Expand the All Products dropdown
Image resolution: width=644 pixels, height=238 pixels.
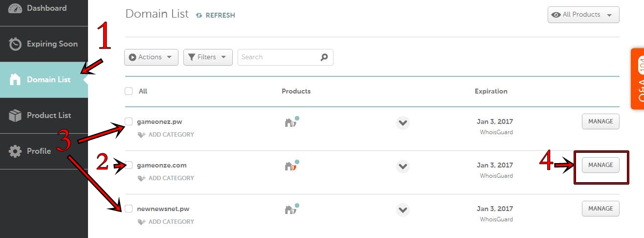pyautogui.click(x=583, y=15)
